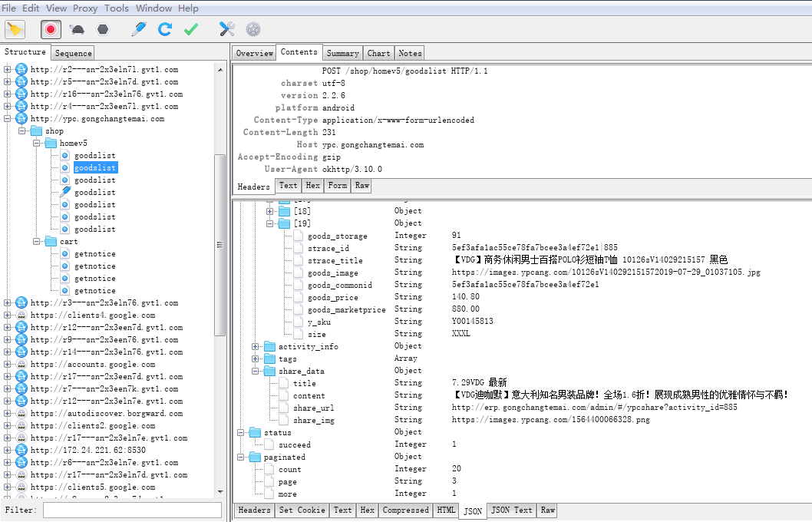Open the response HTML tab
The image size is (812, 522).
(x=446, y=510)
